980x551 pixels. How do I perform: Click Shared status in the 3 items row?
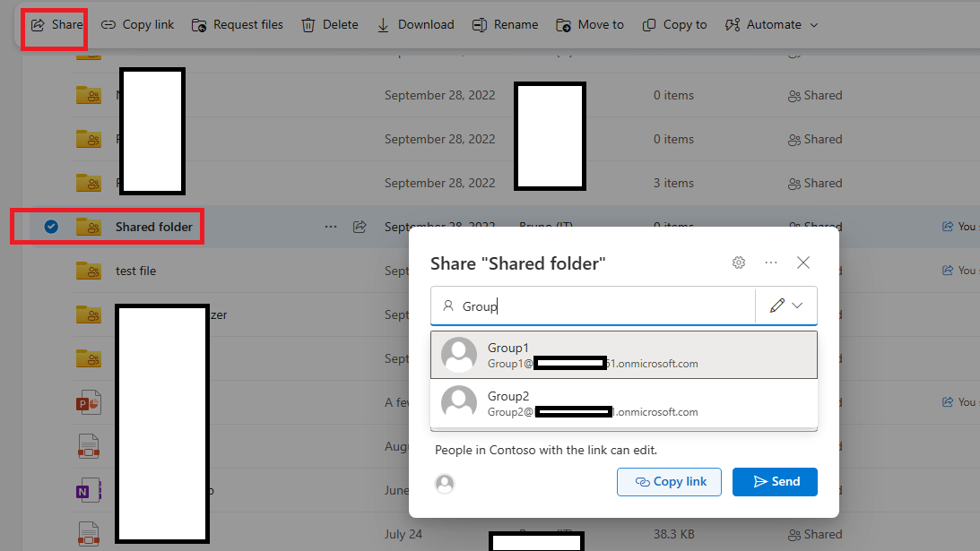tap(815, 183)
